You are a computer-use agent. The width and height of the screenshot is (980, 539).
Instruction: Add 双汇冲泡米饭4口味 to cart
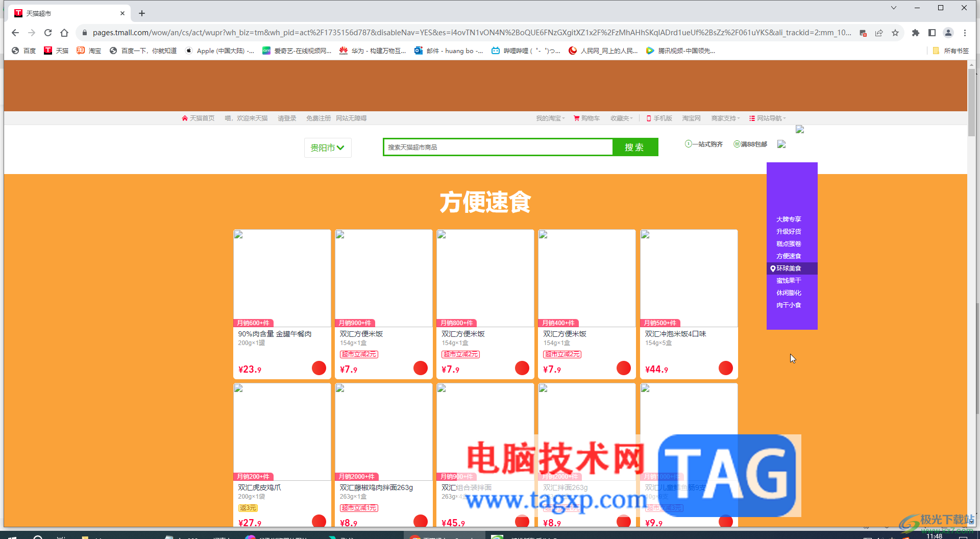coord(726,368)
